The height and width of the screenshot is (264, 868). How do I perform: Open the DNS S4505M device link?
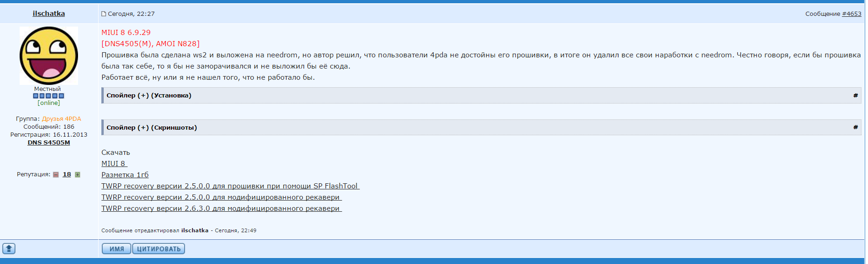click(x=49, y=143)
